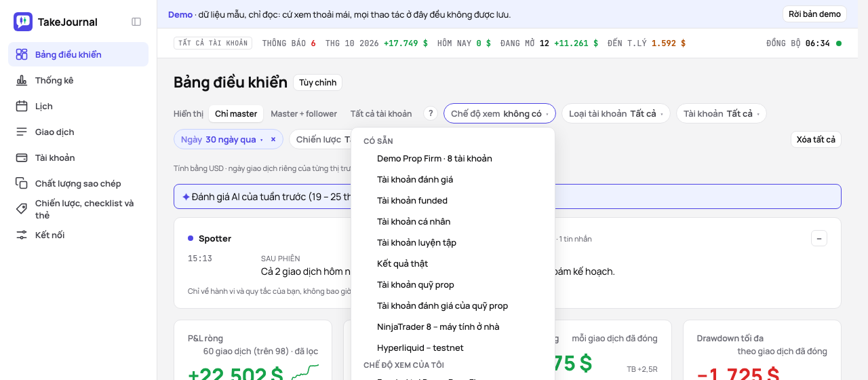This screenshot has width=868, height=380.
Task: Click the Rời bản demo button
Action: coord(814,14)
